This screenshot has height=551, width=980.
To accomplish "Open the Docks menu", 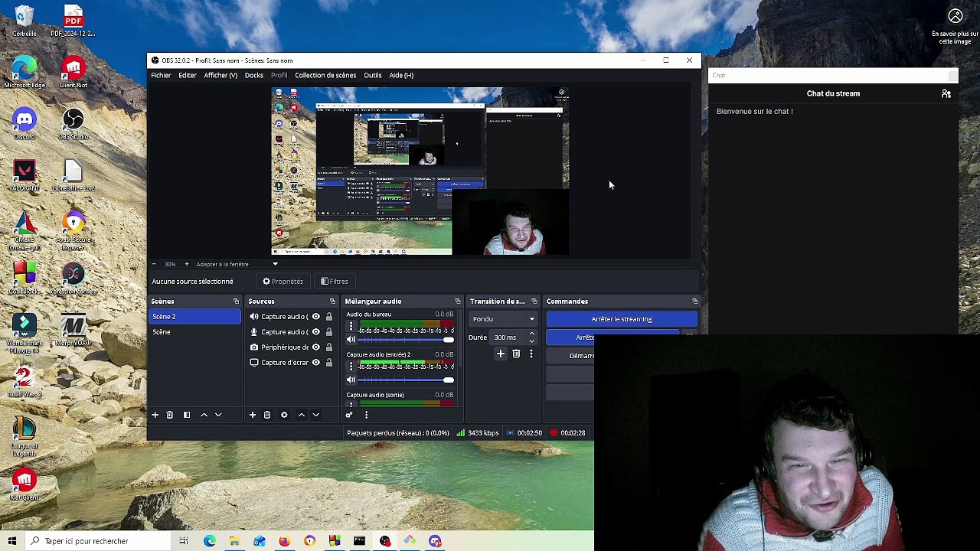I will pos(254,75).
